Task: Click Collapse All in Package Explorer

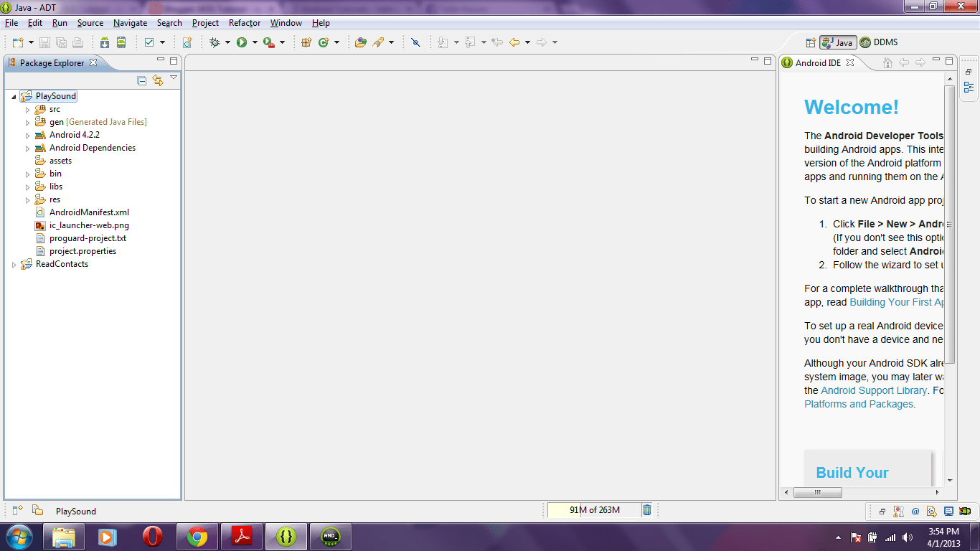Action: [142, 80]
